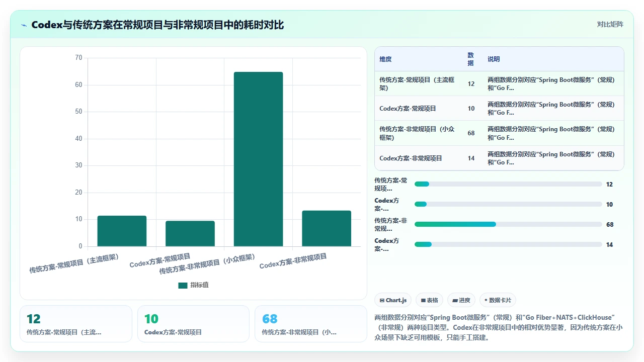Click progress bar with value 12
The image size is (644, 362).
508,184
